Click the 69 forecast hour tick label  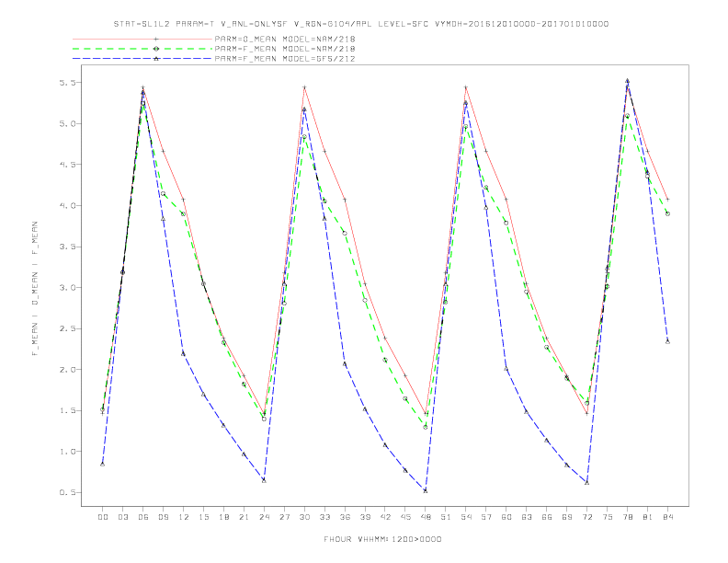tap(567, 517)
